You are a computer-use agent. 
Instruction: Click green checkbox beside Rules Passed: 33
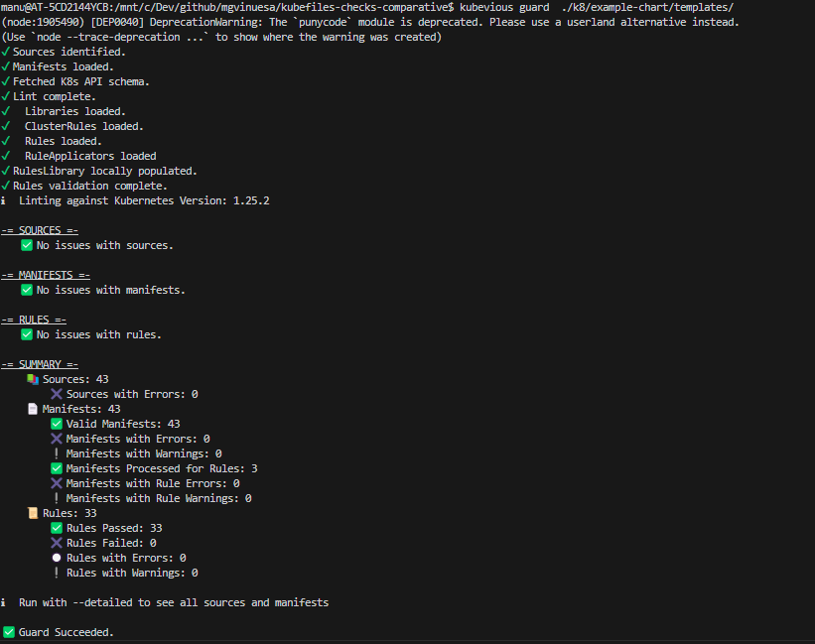click(57, 528)
